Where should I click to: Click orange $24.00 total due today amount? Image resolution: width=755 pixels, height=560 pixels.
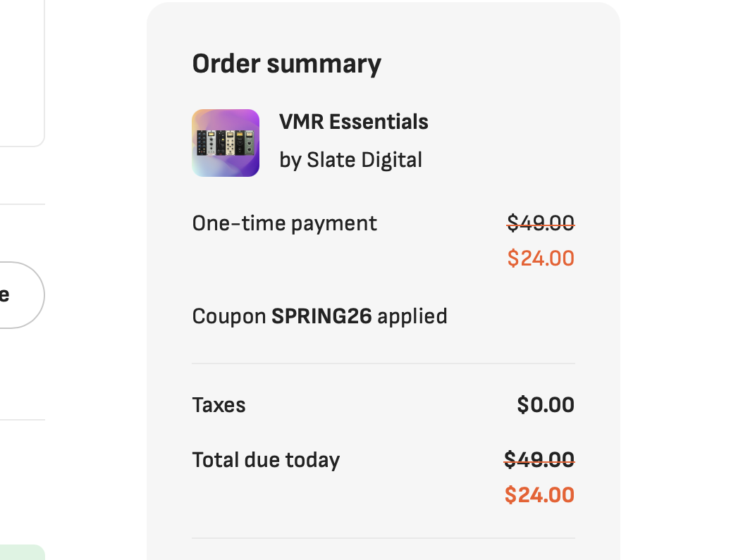point(539,495)
